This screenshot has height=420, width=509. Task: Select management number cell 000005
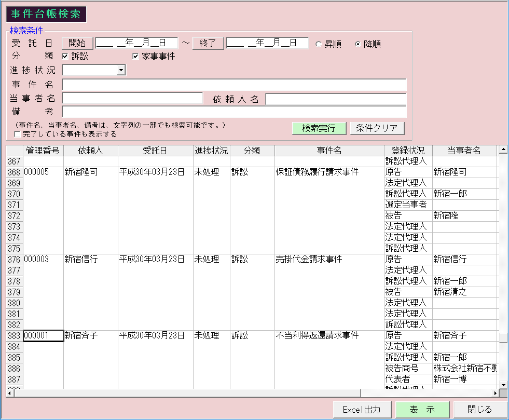[43, 172]
